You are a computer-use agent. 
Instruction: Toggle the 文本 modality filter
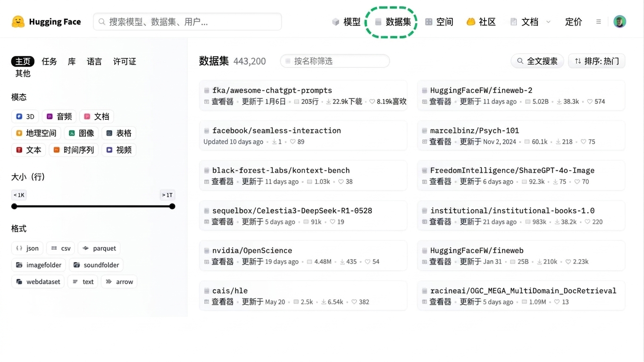29,150
